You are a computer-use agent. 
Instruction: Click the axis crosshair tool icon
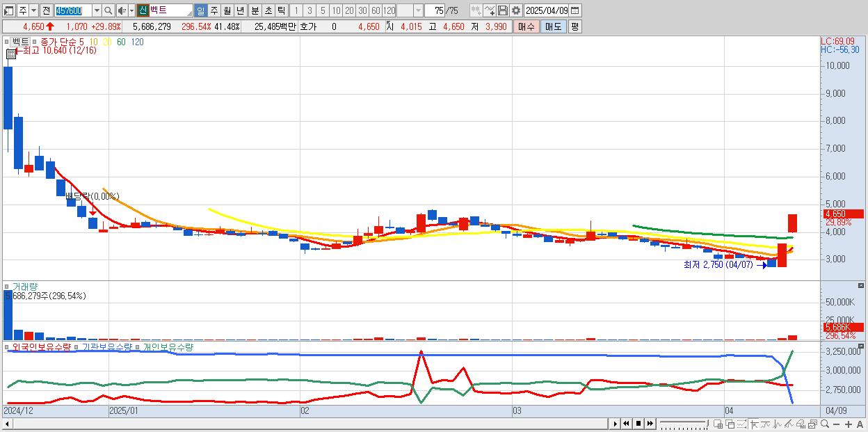click(x=754, y=424)
